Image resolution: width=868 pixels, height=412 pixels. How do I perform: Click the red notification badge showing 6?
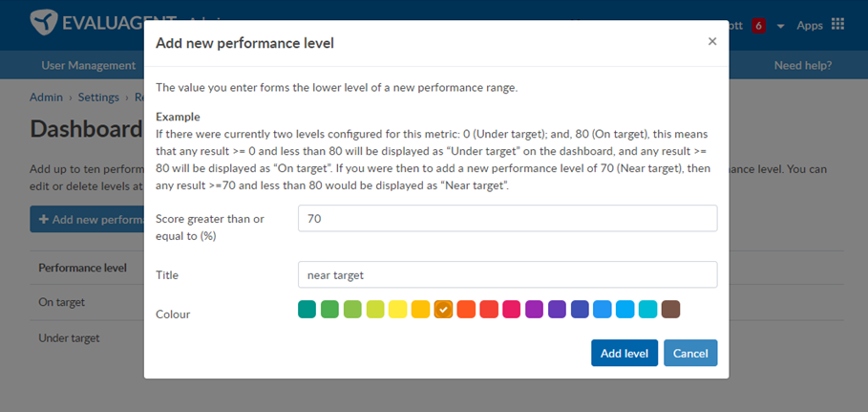pyautogui.click(x=758, y=26)
